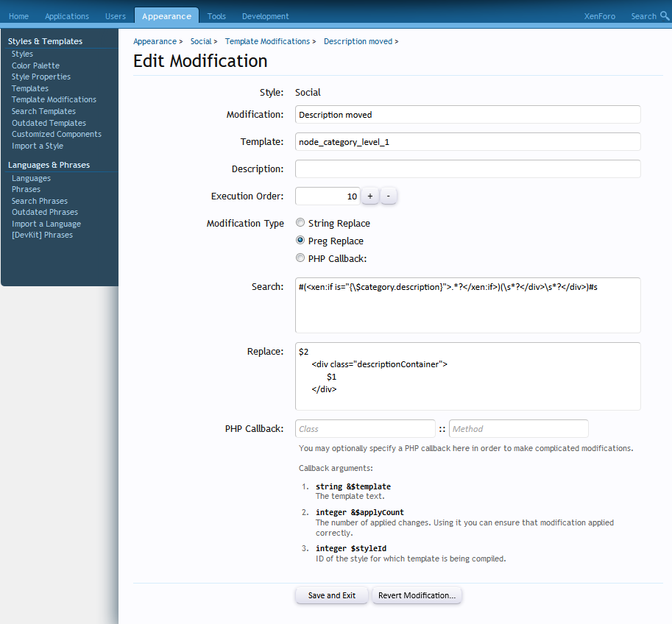Switch to the Development tab
672x624 pixels.
coord(265,16)
